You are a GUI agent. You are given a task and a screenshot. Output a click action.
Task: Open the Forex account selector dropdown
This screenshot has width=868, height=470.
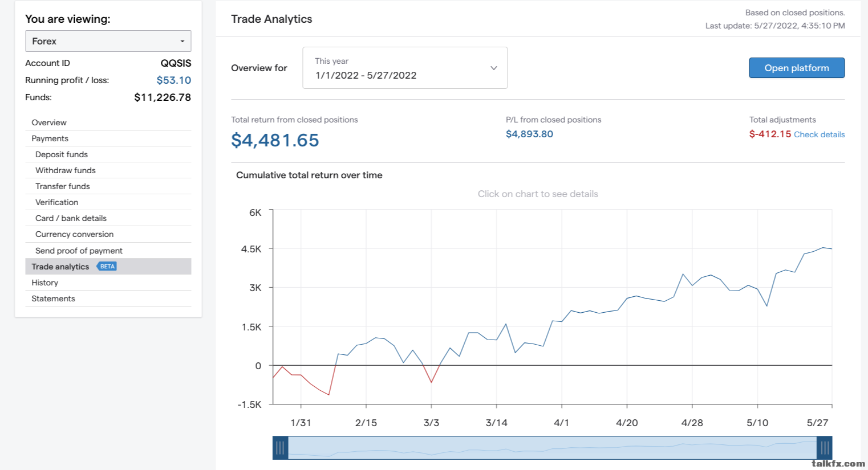pyautogui.click(x=108, y=41)
